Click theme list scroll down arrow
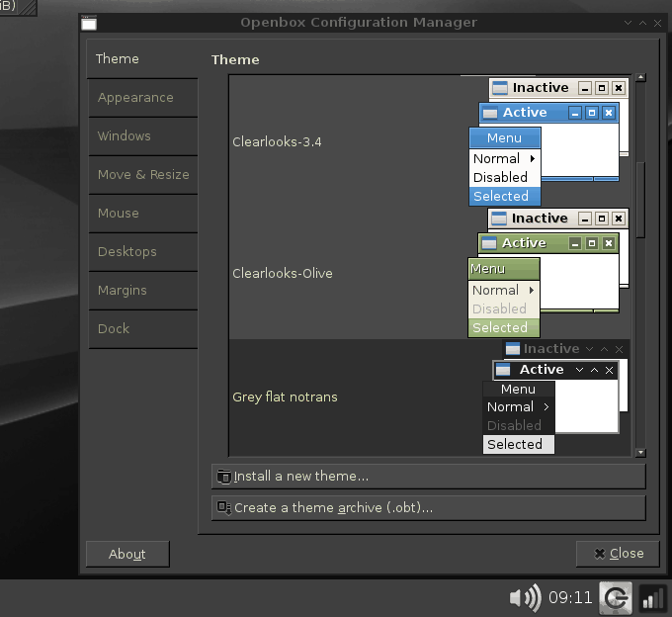This screenshot has width=672, height=617. point(640,452)
